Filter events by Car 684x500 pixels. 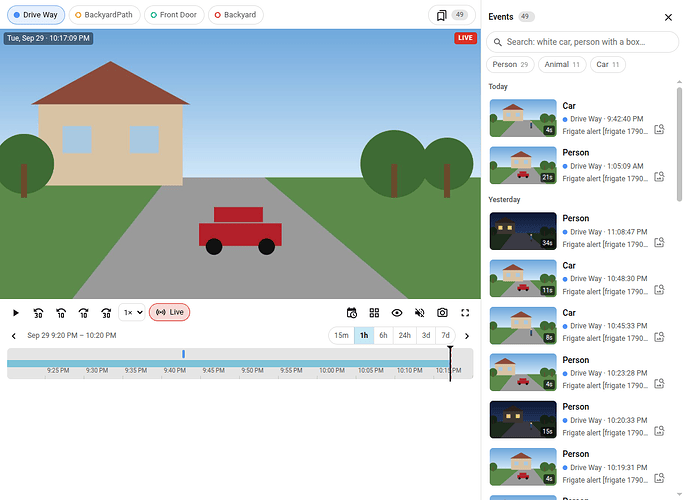pos(608,65)
